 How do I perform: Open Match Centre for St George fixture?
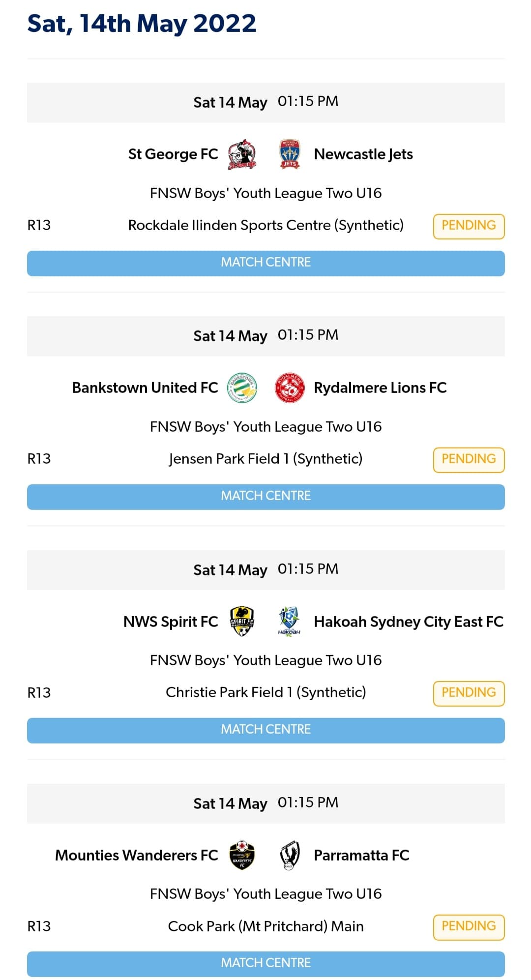tap(265, 262)
